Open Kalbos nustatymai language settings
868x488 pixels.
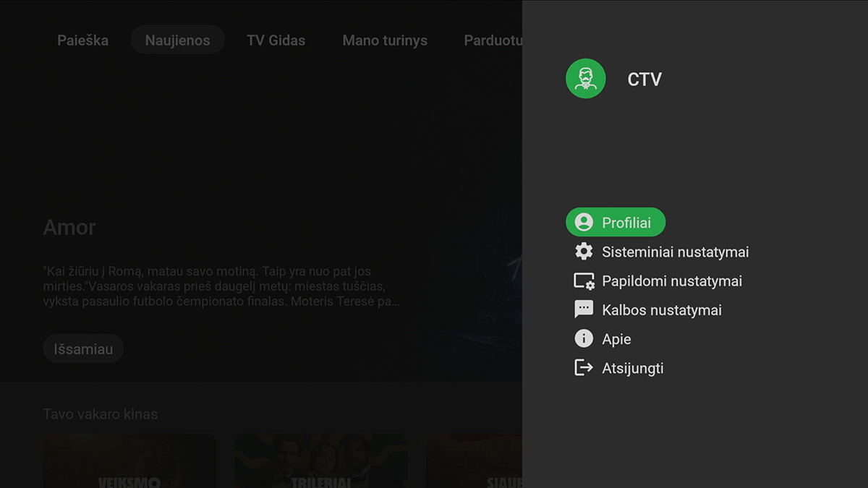click(x=662, y=309)
